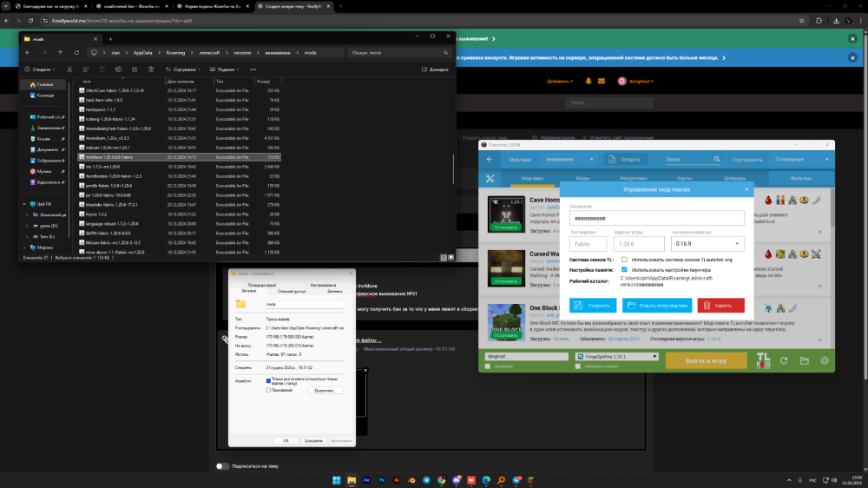The width and height of the screenshot is (868, 488).
Task: Click the TLauncher wrench tools icon
Action: tap(490, 178)
